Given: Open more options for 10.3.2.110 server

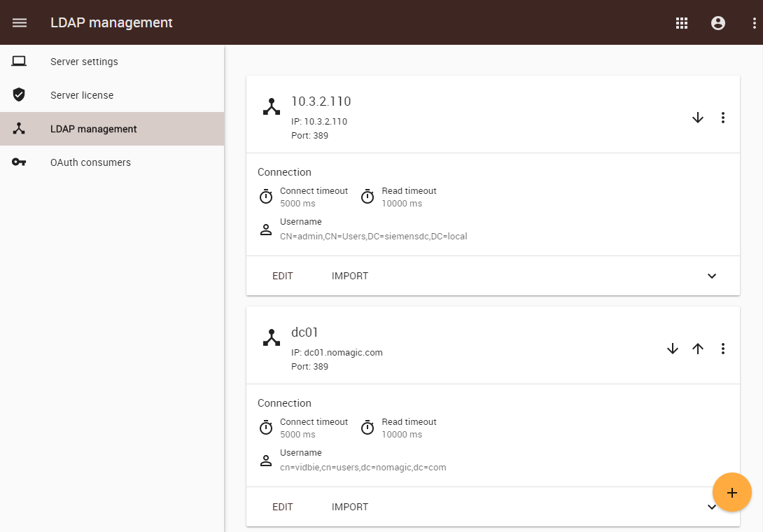Looking at the screenshot, I should pyautogui.click(x=723, y=118).
